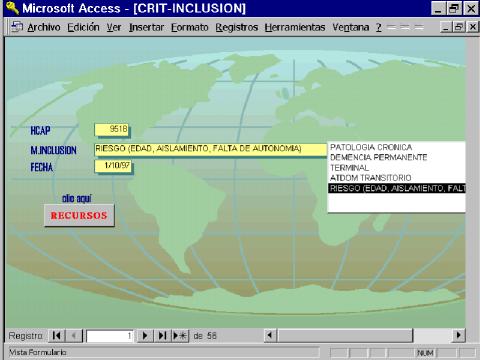Choose DEMENCIA PERMANENTE list option

point(378,157)
